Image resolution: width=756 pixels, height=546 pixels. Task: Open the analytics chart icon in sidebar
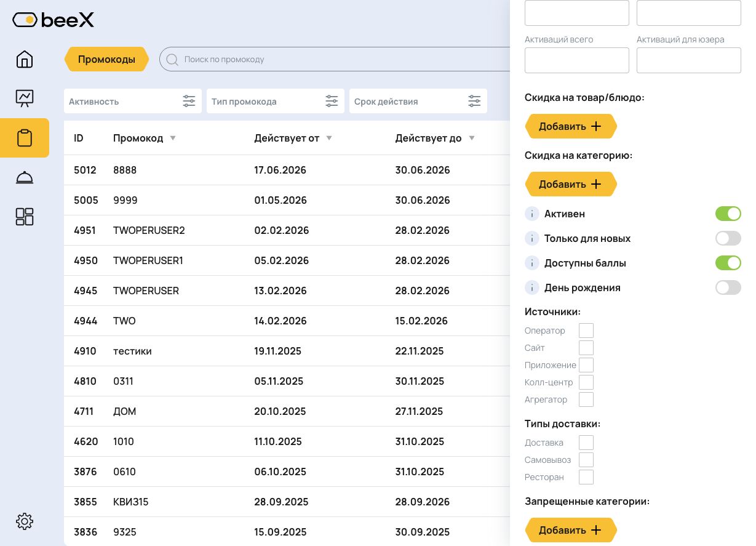(25, 97)
